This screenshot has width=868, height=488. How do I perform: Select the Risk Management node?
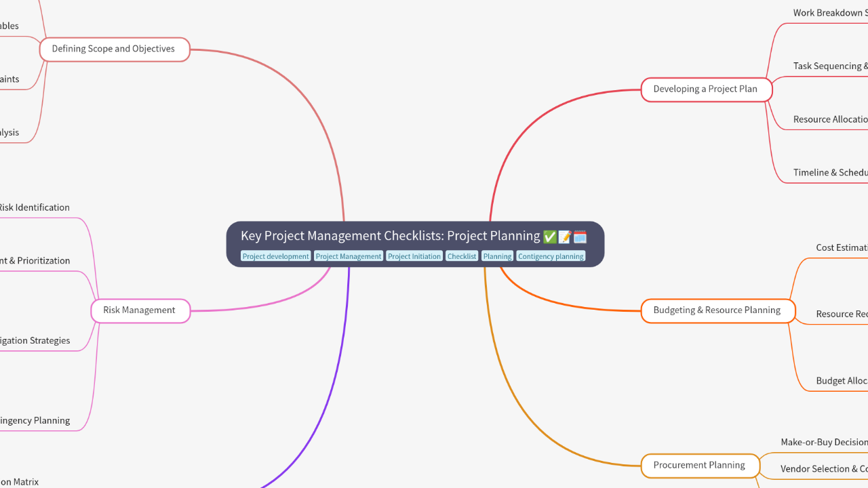pos(140,310)
